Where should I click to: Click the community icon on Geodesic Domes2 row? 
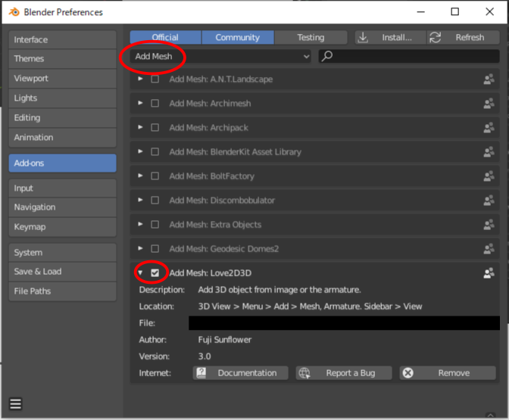[x=489, y=249]
